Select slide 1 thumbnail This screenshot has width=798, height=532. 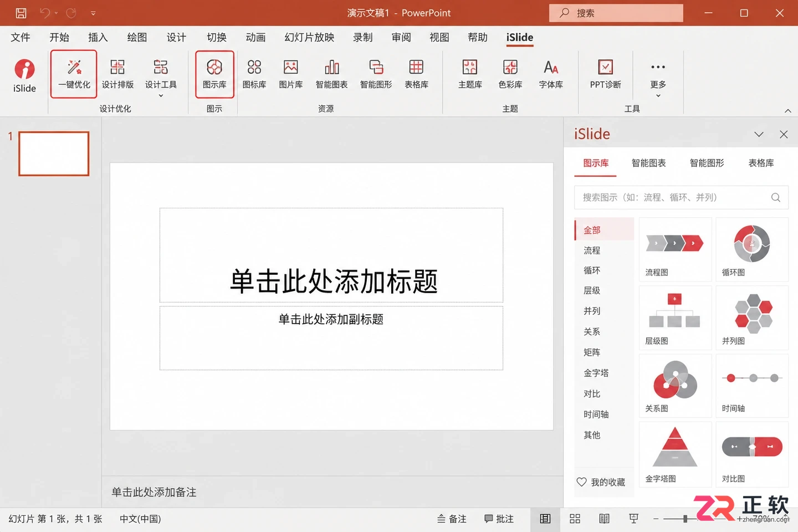[54, 154]
